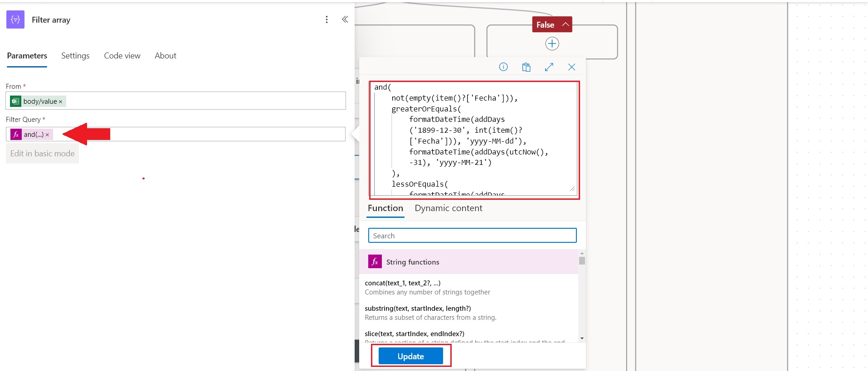
Task: Click the Update button
Action: click(410, 356)
